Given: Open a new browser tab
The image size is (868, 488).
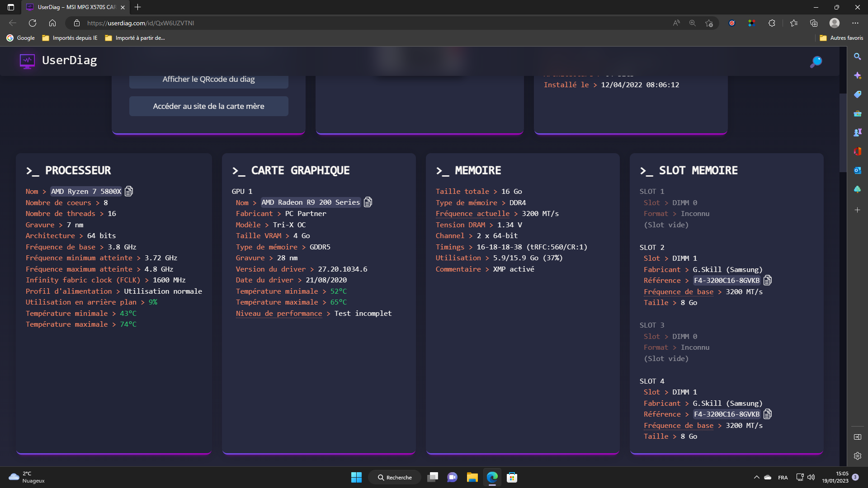Looking at the screenshot, I should click(x=138, y=7).
